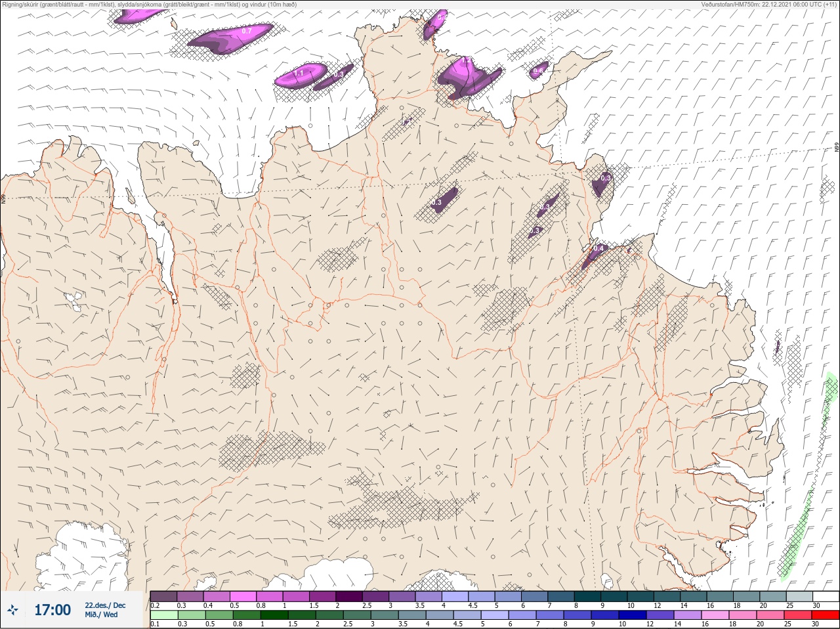
Task: Pick upper legend swatch between 3.5 and 4
Action: coord(429,596)
